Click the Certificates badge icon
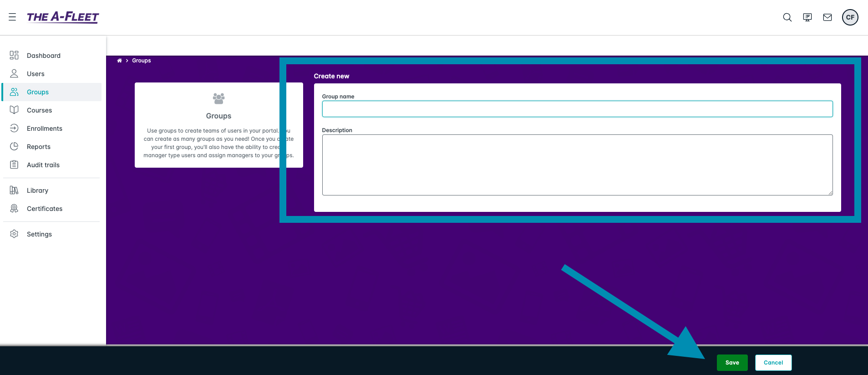Image resolution: width=868 pixels, height=375 pixels. [x=14, y=209]
